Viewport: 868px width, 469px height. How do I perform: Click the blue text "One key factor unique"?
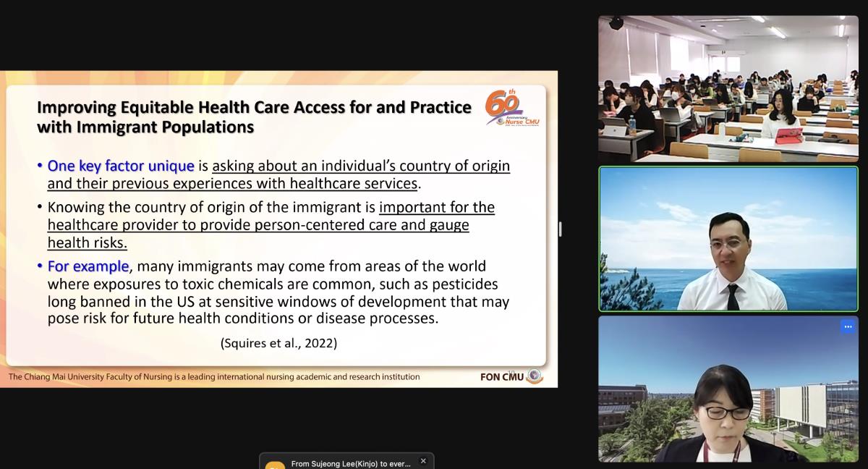pos(121,166)
